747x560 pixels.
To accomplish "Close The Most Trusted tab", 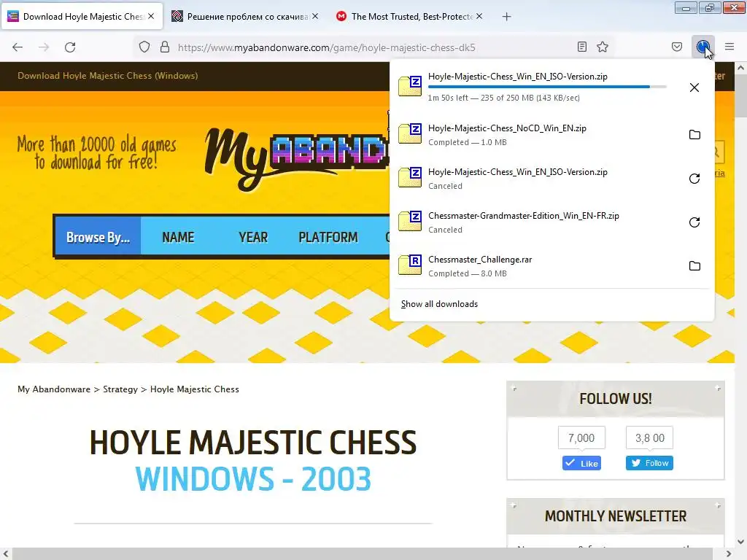I will coord(479,16).
